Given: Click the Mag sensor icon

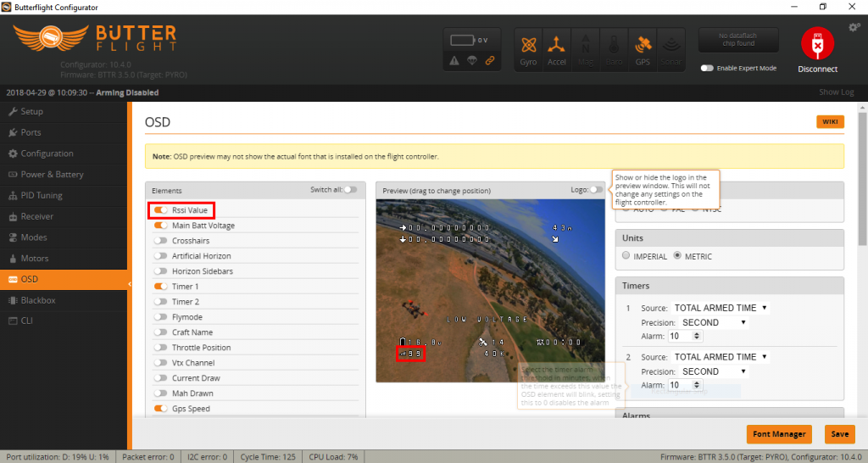Looking at the screenshot, I should (x=585, y=49).
